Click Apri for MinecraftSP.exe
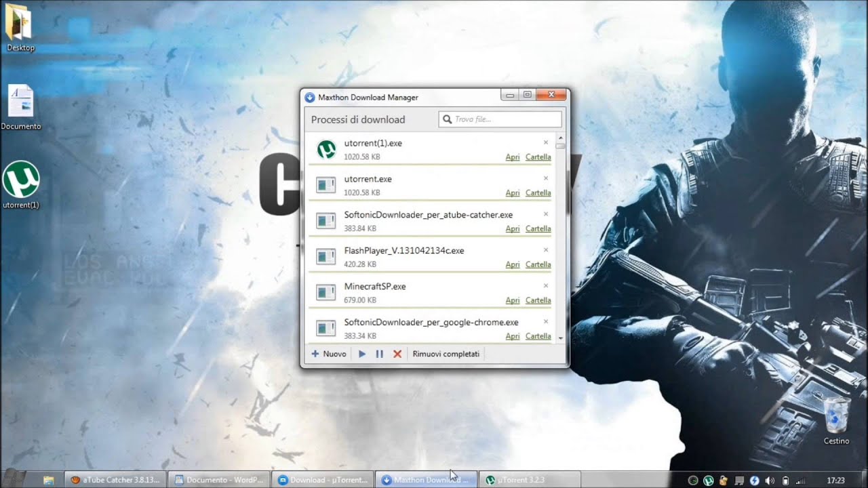The width and height of the screenshot is (868, 488). click(513, 300)
